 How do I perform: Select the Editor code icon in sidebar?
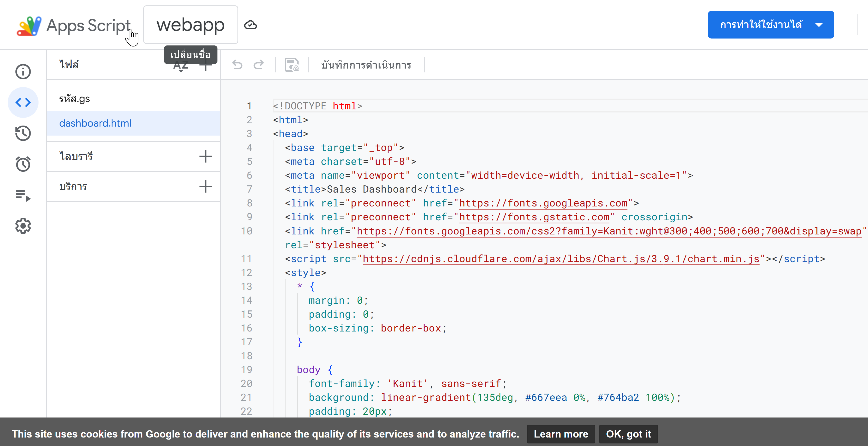coord(23,102)
